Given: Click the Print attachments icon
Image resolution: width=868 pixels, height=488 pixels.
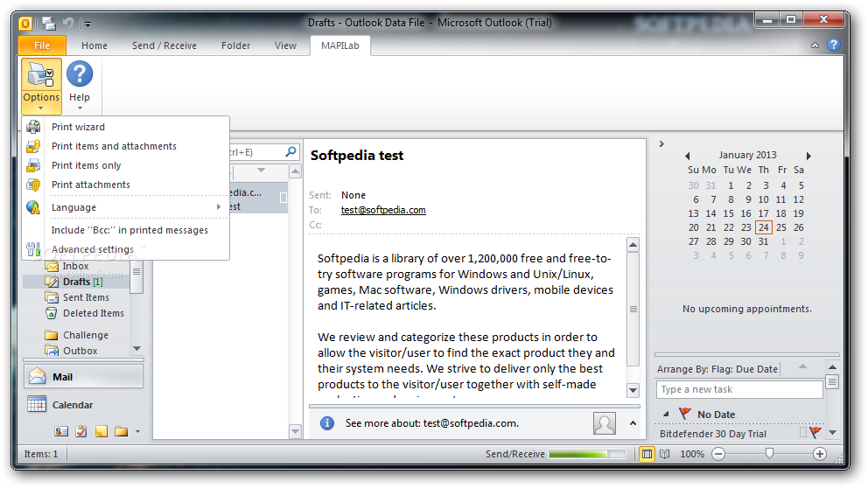Looking at the screenshot, I should click(33, 185).
